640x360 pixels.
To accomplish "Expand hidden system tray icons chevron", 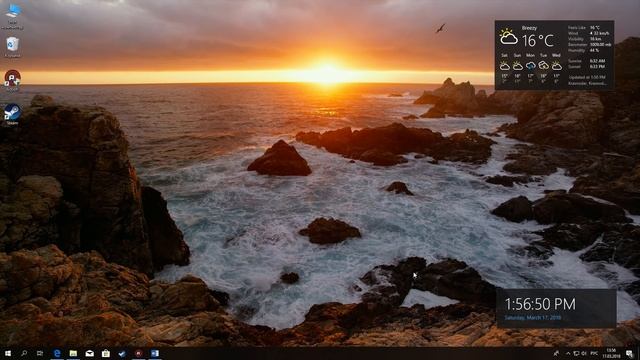I will point(568,353).
